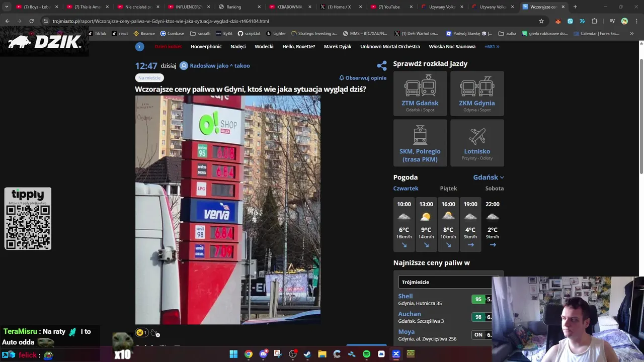Open Steam from the taskbar
The image size is (644, 362).
coord(307,354)
